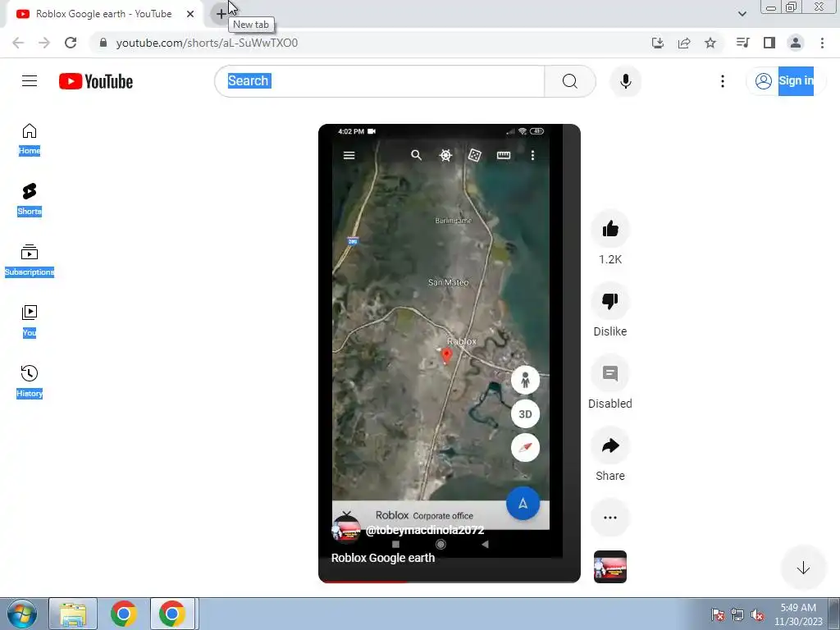The width and height of the screenshot is (840, 630).
Task: Go to next Short with down arrow
Action: 802,568
